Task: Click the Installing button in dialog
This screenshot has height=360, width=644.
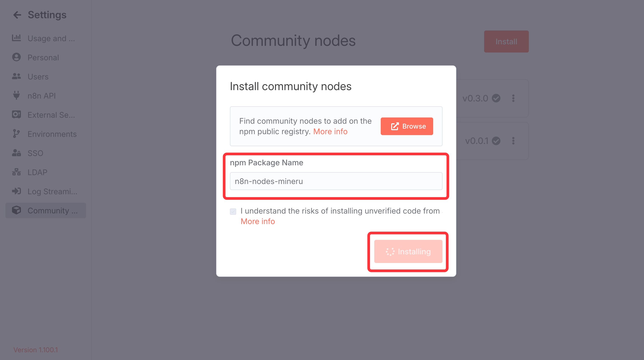Action: (x=408, y=251)
